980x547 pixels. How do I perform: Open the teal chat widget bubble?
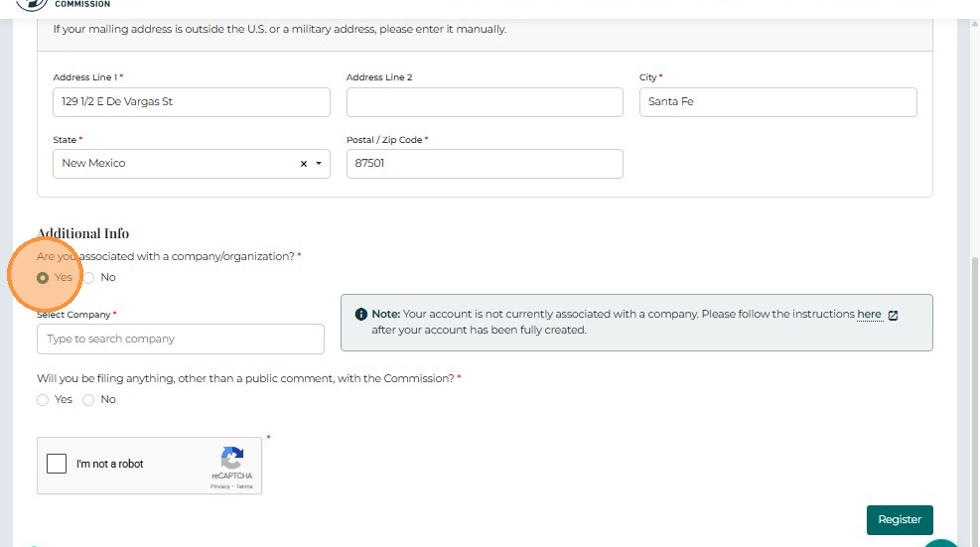(940, 542)
